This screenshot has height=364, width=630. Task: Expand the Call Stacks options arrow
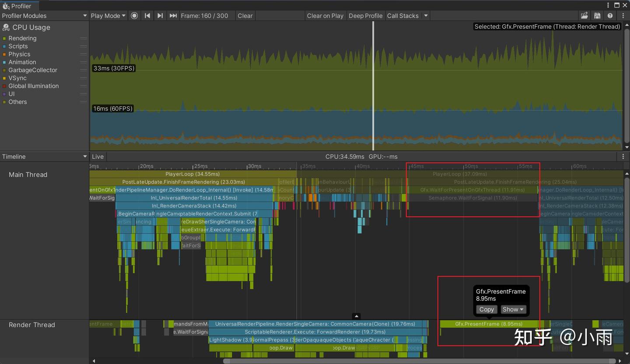click(426, 16)
